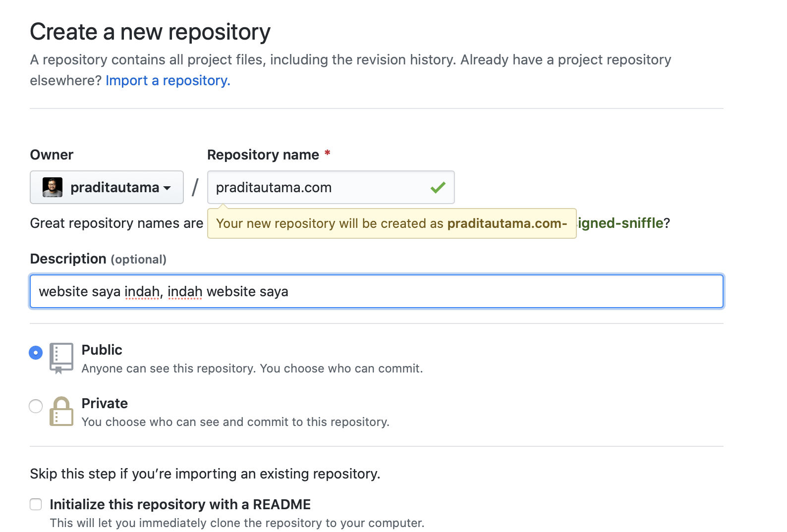Click "This will let you immediately clone" text
Screen dimensions: 787x532
237,523
